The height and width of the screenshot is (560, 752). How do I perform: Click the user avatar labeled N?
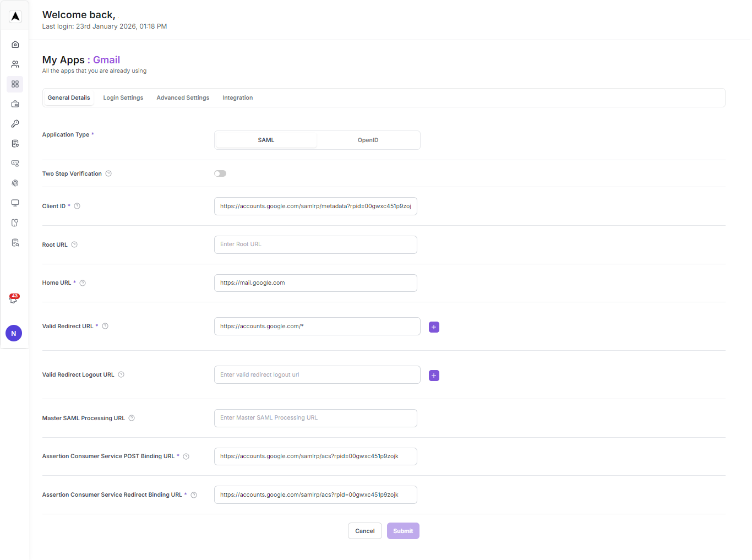click(14, 333)
